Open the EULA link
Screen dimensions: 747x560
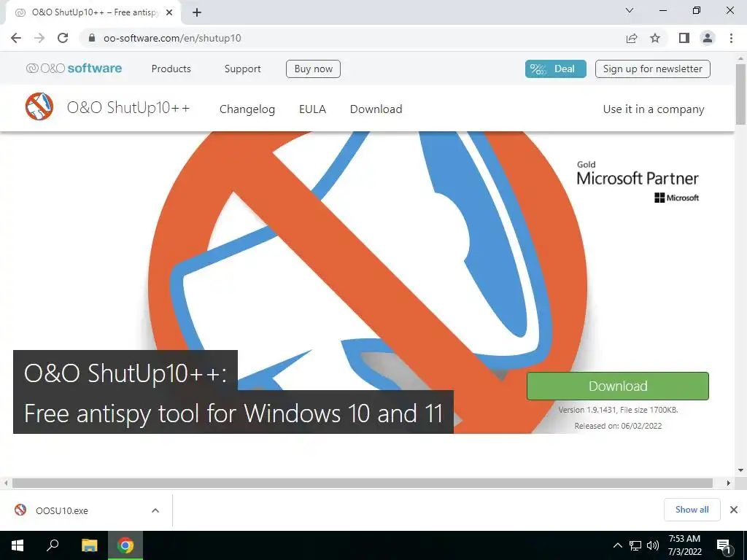(x=312, y=109)
